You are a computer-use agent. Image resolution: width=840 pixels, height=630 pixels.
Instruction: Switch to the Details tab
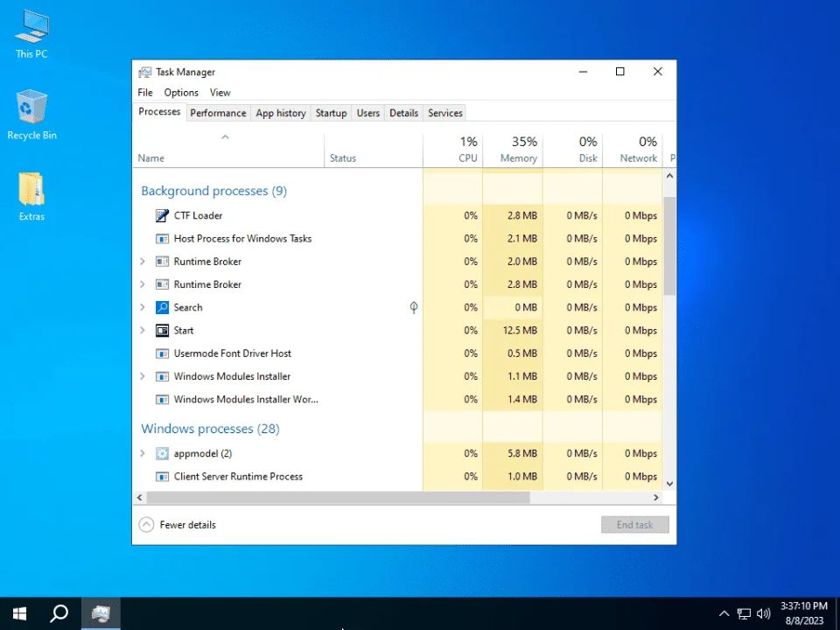coord(404,113)
